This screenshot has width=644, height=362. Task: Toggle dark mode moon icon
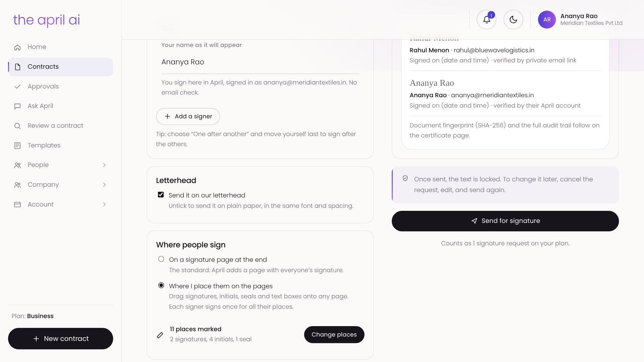[x=513, y=19]
